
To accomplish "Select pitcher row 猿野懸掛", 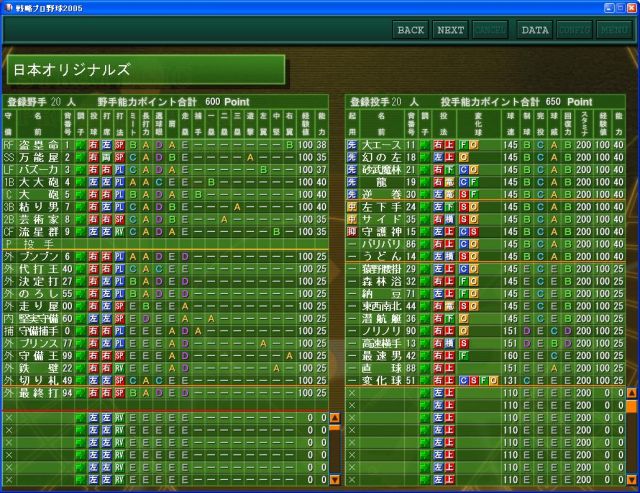I will 485,269.
